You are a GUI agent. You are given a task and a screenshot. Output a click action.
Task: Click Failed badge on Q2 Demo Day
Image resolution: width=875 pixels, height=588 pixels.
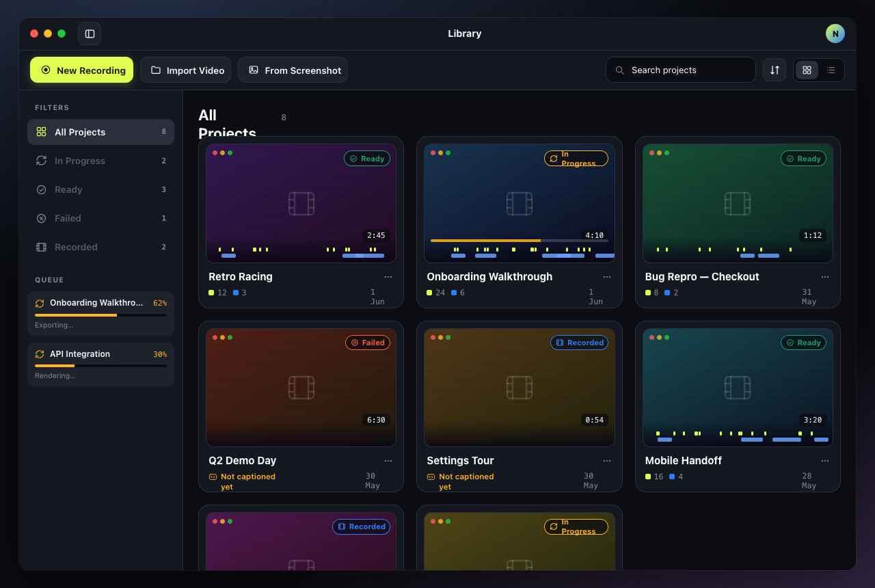(367, 343)
